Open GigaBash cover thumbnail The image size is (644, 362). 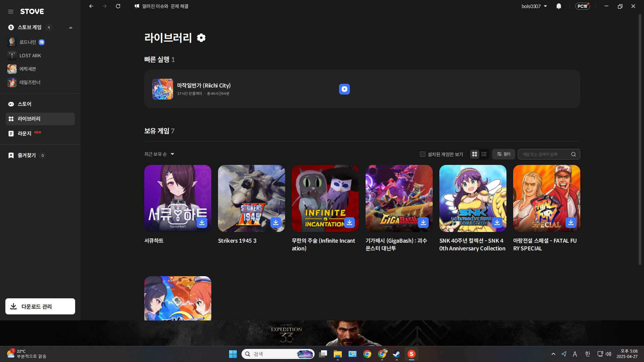[x=399, y=198]
